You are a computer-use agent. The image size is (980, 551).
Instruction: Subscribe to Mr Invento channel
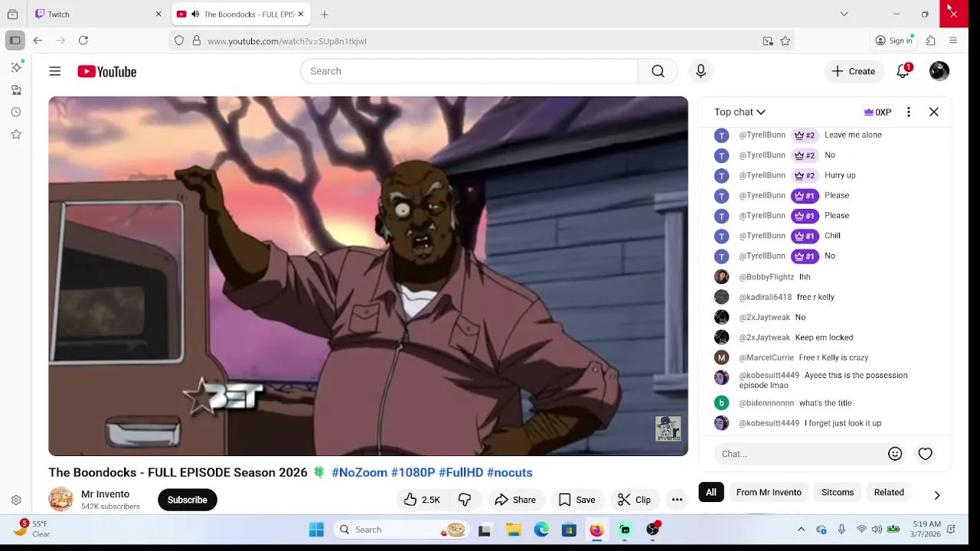click(x=187, y=500)
